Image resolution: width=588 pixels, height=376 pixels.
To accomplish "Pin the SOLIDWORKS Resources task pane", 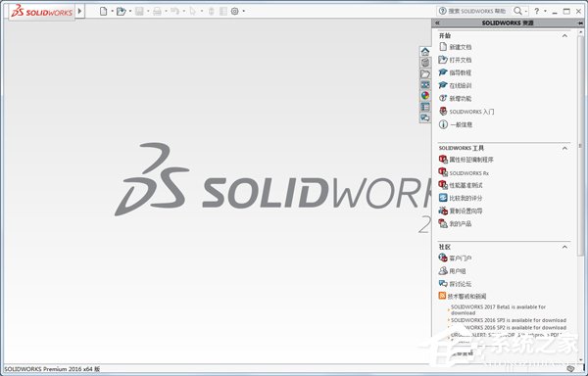I will pyautogui.click(x=580, y=23).
